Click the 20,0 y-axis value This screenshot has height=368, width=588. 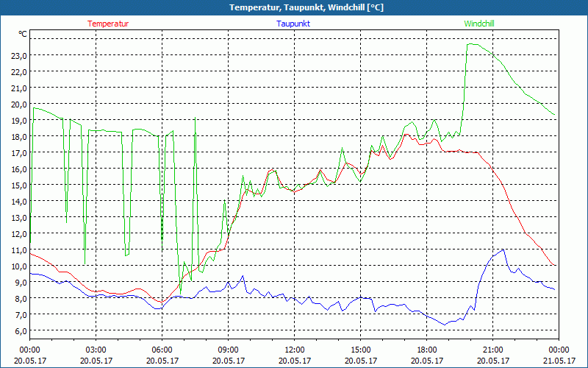(x=19, y=104)
